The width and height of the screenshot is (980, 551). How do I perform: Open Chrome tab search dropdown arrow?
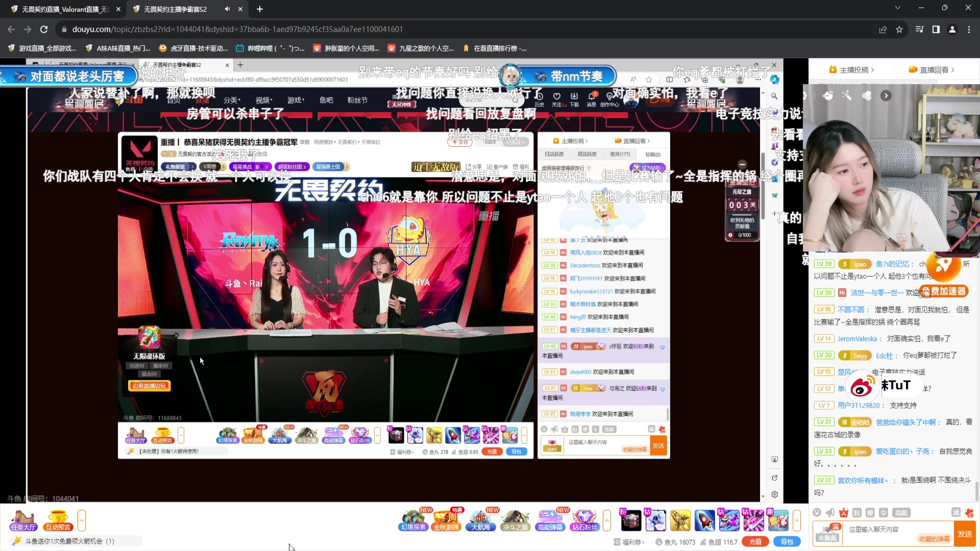point(897,8)
